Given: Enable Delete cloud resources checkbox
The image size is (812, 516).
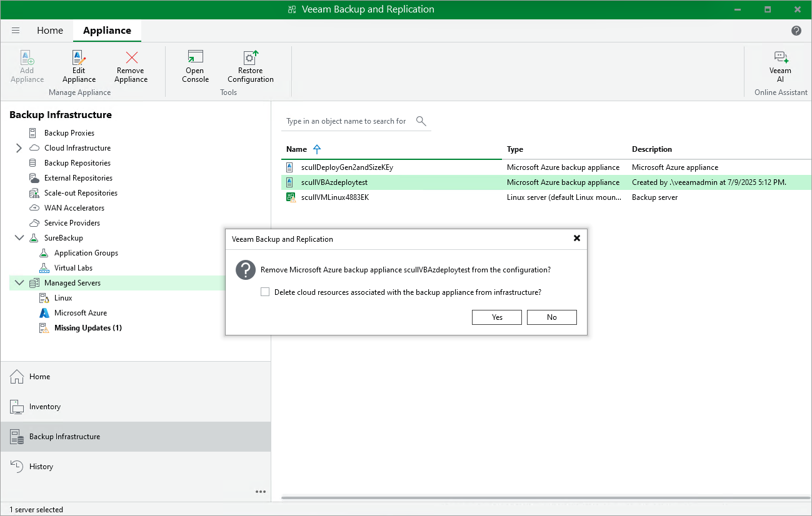Looking at the screenshot, I should click(265, 292).
